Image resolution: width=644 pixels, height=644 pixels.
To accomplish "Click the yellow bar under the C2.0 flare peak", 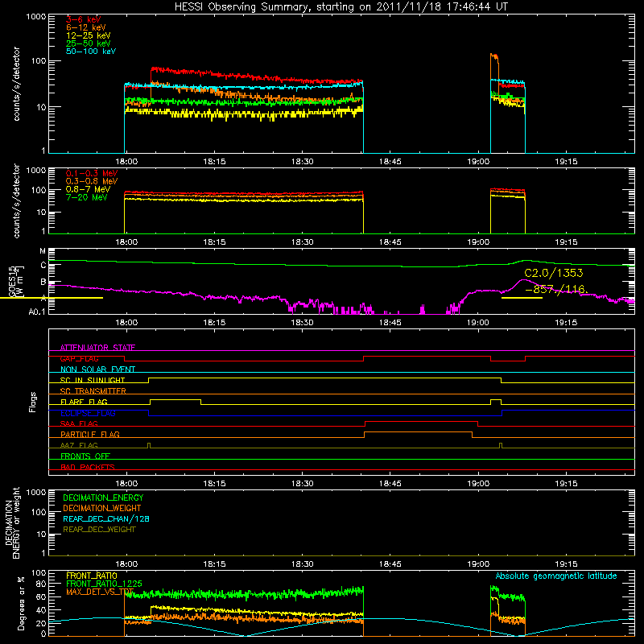I will coord(522,298).
